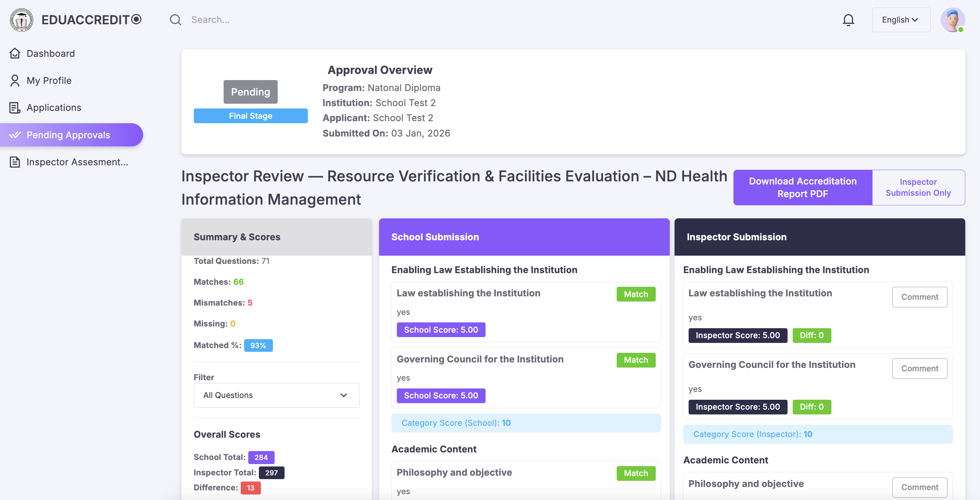Screen dimensions: 980x500
Task: Click Institution: School Test 2 text
Action: tap(379, 103)
